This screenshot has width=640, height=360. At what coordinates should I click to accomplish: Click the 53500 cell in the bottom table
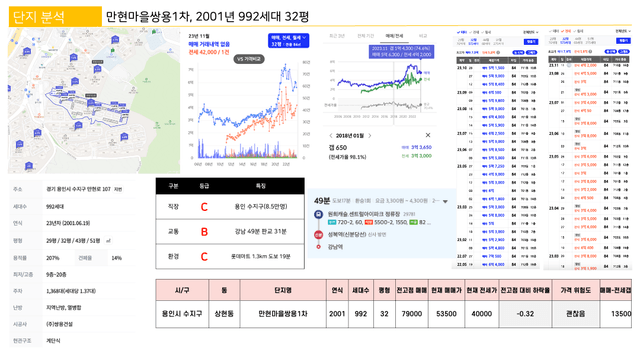447,314
